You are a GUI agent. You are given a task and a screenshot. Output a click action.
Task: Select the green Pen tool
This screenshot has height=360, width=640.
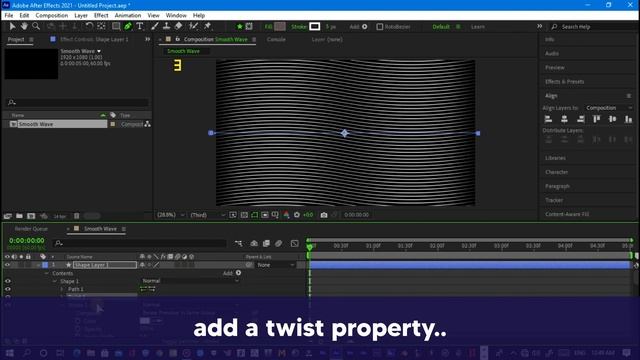click(128, 27)
